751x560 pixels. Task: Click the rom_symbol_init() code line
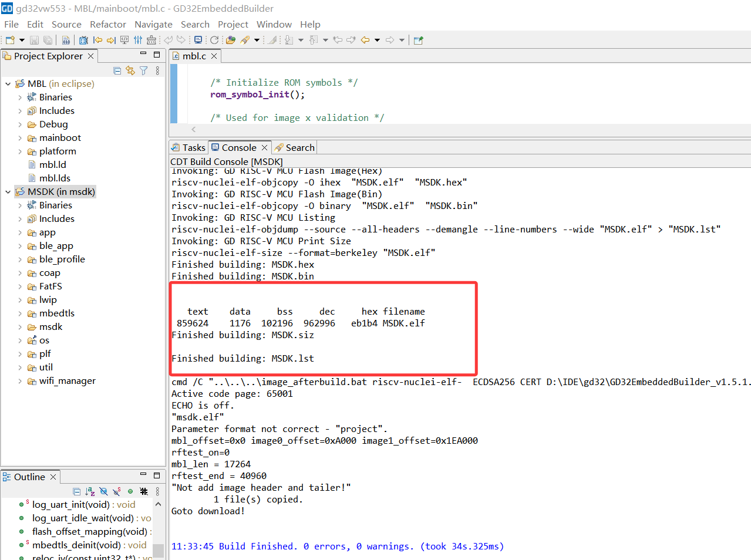(258, 95)
